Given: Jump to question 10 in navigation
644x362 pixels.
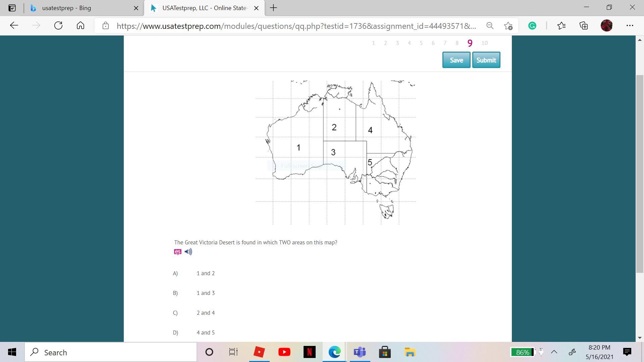Looking at the screenshot, I should pyautogui.click(x=484, y=43).
